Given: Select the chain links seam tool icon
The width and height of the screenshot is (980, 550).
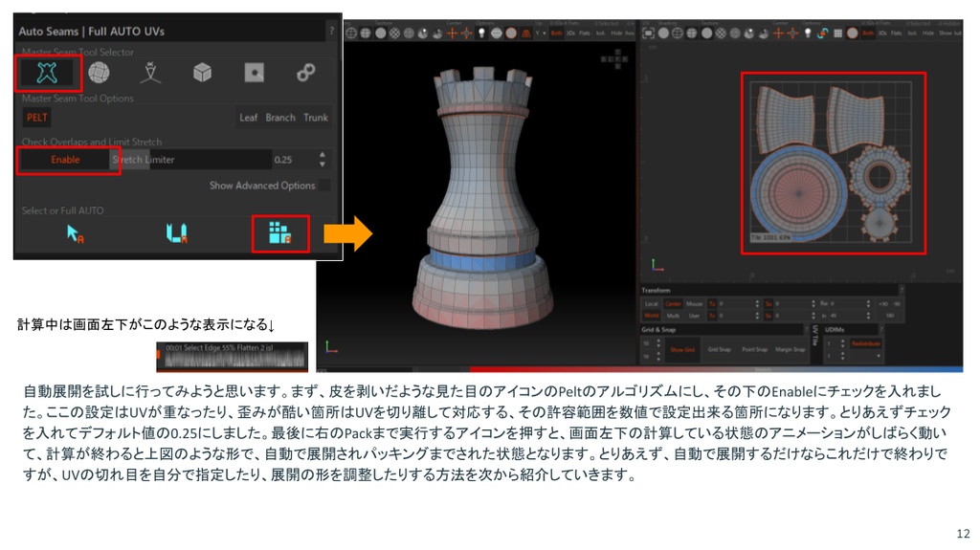Looking at the screenshot, I should [x=305, y=73].
